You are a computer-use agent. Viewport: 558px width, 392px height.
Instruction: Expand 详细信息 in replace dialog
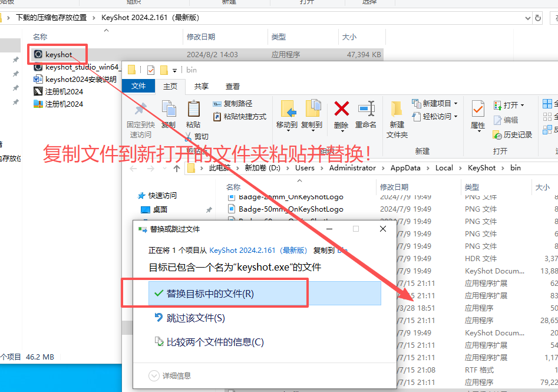click(170, 375)
